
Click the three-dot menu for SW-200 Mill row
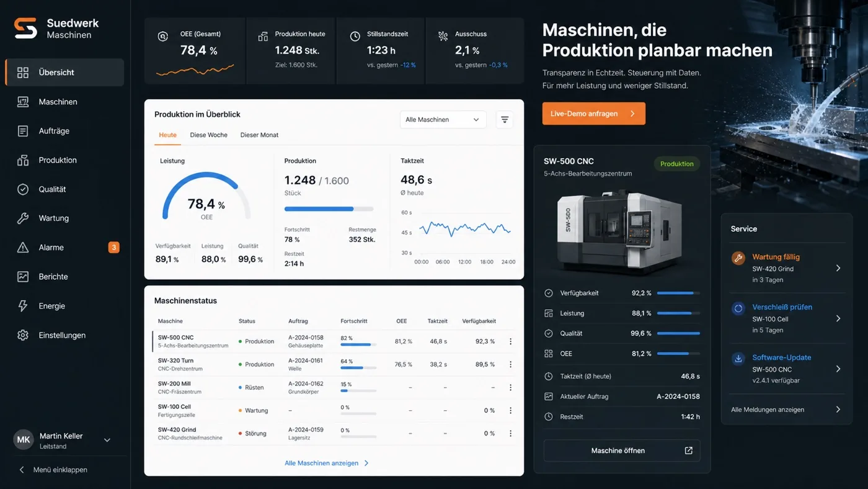510,387
